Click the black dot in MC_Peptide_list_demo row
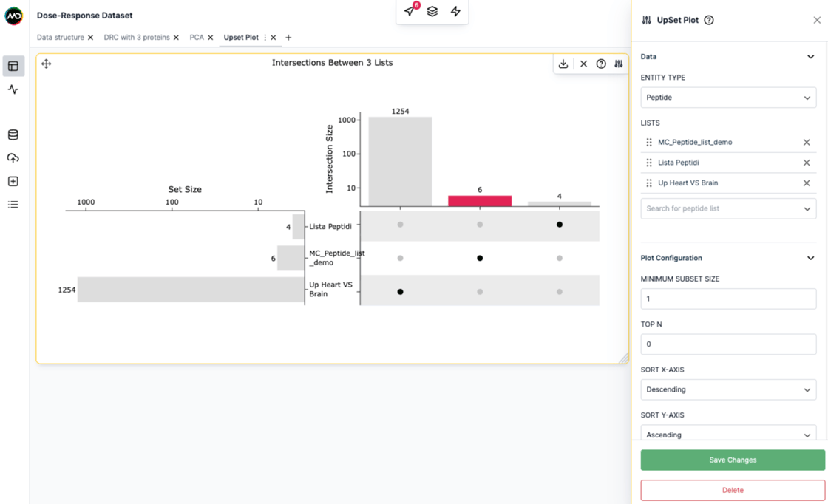 (480, 258)
